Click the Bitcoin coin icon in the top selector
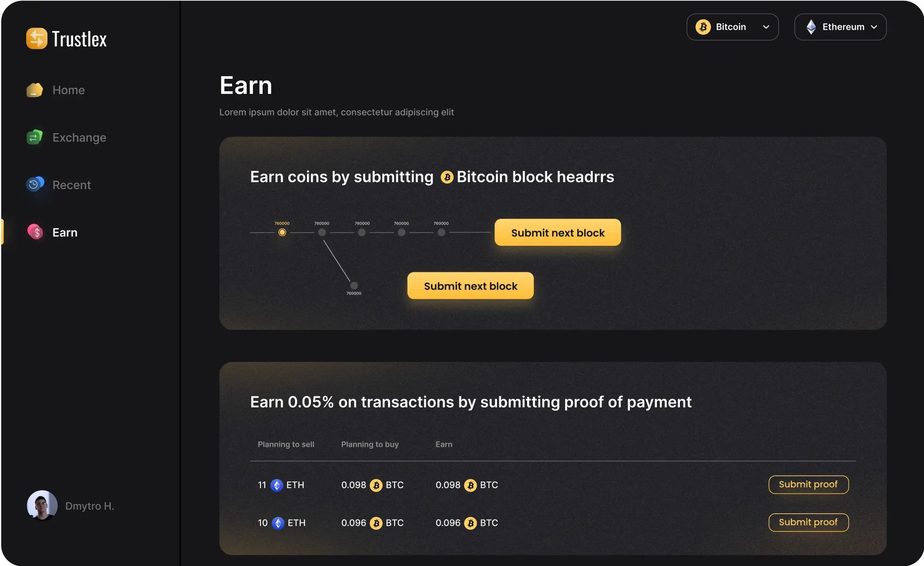The image size is (924, 566). pyautogui.click(x=703, y=27)
